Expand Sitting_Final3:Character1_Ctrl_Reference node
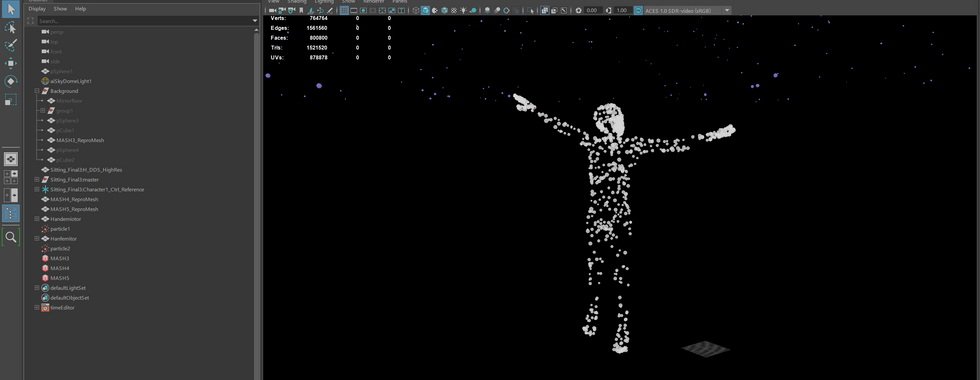 37,189
